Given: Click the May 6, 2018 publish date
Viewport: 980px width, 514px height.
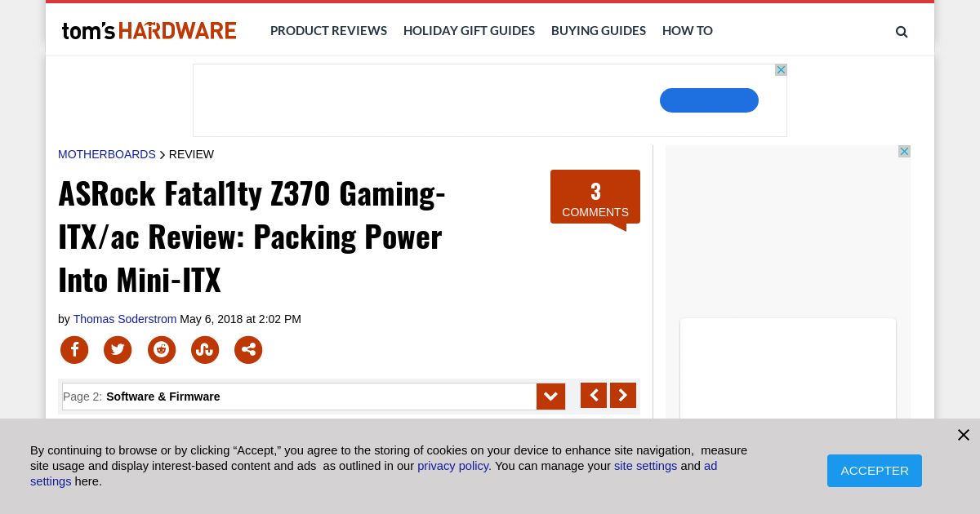Looking at the screenshot, I should (240, 319).
